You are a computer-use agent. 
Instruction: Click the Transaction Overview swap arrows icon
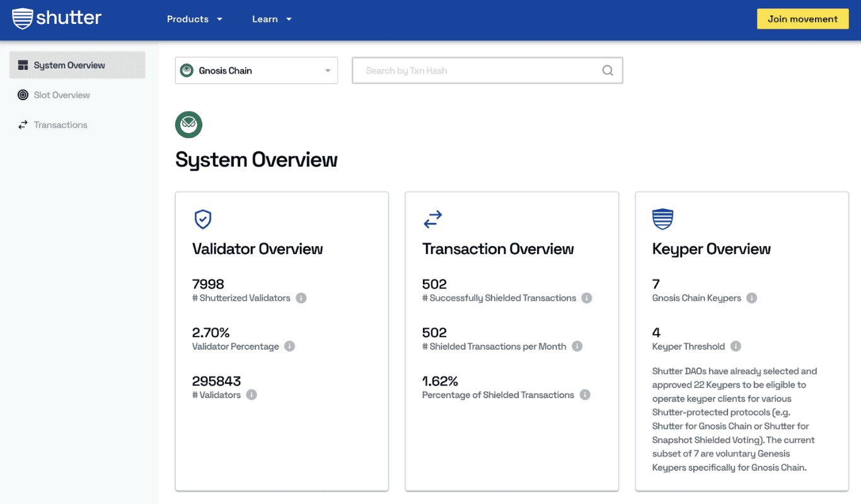(x=432, y=219)
